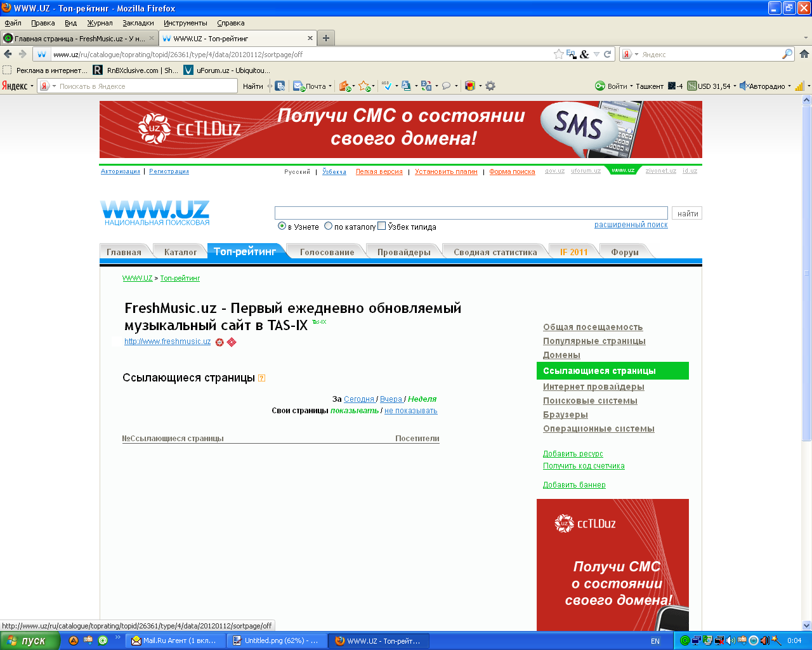Open the USD 31,54 currency dropdown
The height and width of the screenshot is (650, 812).
click(x=735, y=86)
